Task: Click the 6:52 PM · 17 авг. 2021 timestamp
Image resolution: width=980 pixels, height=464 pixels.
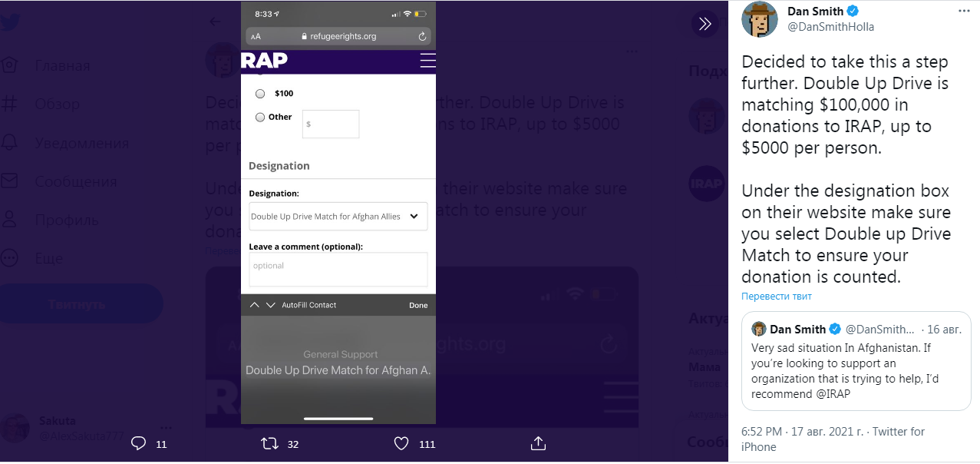Action: (x=803, y=432)
